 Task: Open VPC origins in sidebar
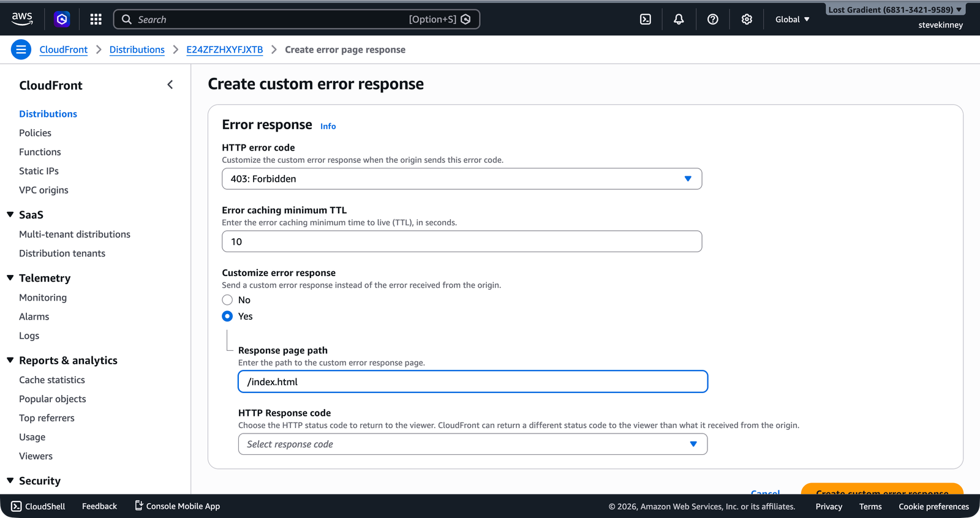tap(43, 190)
